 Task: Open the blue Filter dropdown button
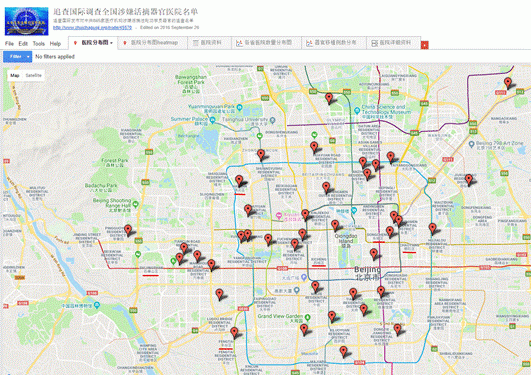tap(17, 57)
